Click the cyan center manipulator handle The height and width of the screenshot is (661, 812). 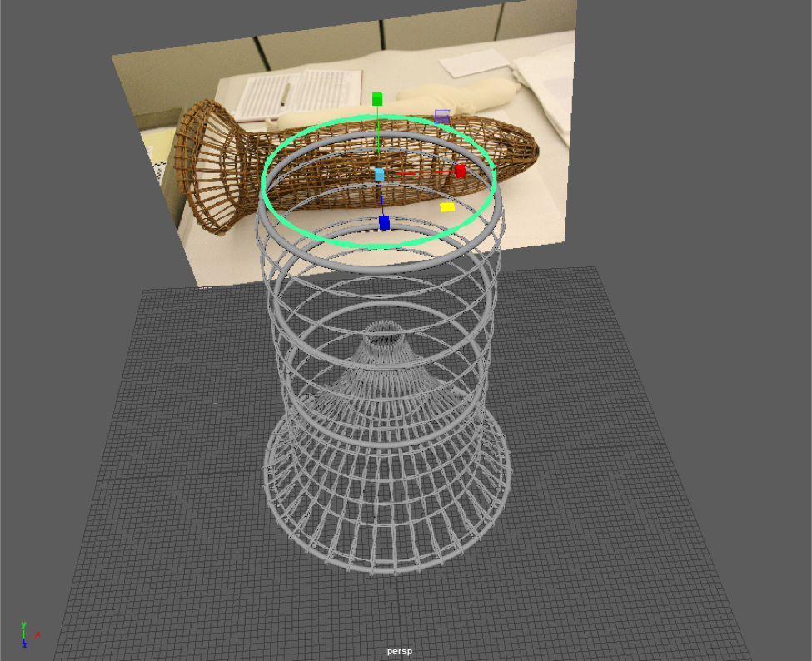[379, 175]
